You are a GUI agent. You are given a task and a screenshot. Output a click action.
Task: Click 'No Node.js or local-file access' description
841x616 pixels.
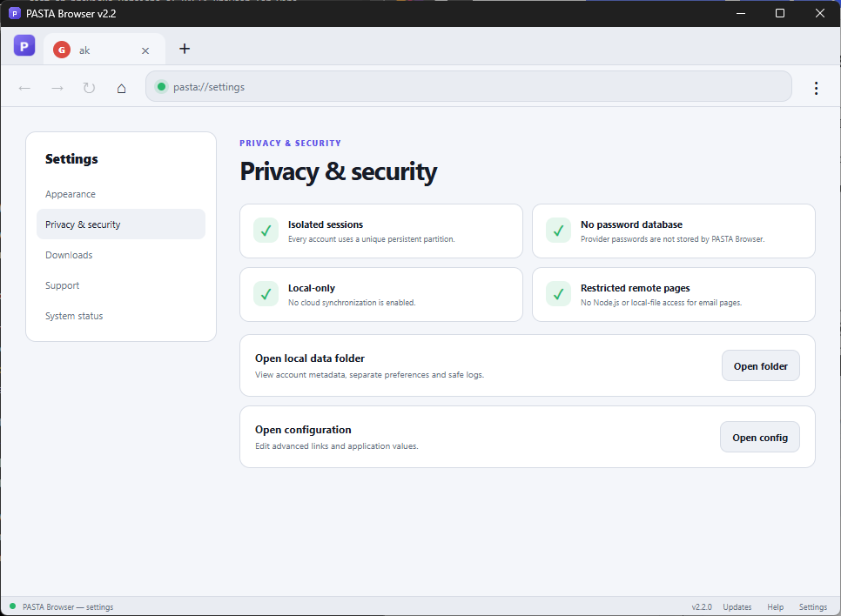click(x=661, y=303)
